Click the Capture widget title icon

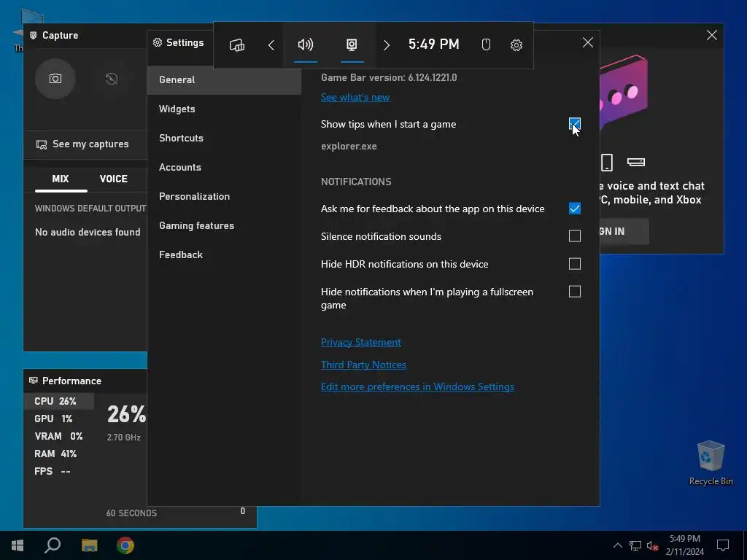pyautogui.click(x=34, y=35)
